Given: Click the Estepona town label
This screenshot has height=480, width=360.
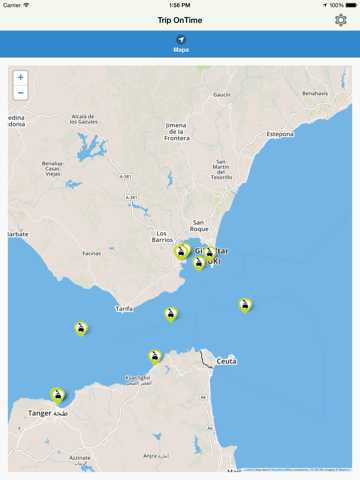Looking at the screenshot, I should click(280, 134).
